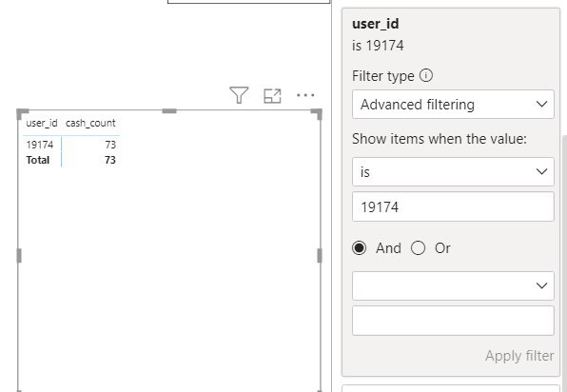
Task: Click the user_id filter card title
Action: pos(376,24)
